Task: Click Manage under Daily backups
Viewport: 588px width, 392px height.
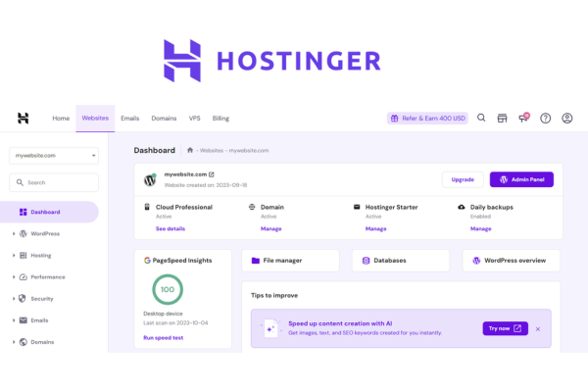Action: pos(481,228)
